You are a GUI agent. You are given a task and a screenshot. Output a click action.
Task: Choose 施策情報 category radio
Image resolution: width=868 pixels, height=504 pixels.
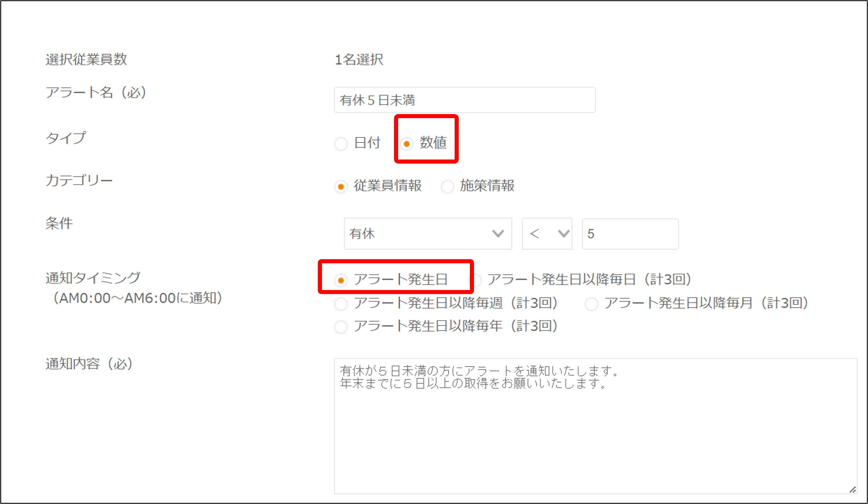[447, 186]
